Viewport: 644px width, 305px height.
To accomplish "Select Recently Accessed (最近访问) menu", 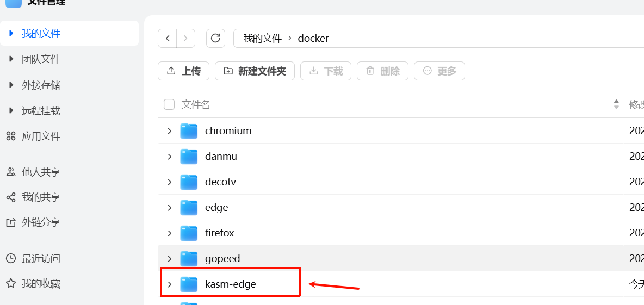I will pos(40,258).
